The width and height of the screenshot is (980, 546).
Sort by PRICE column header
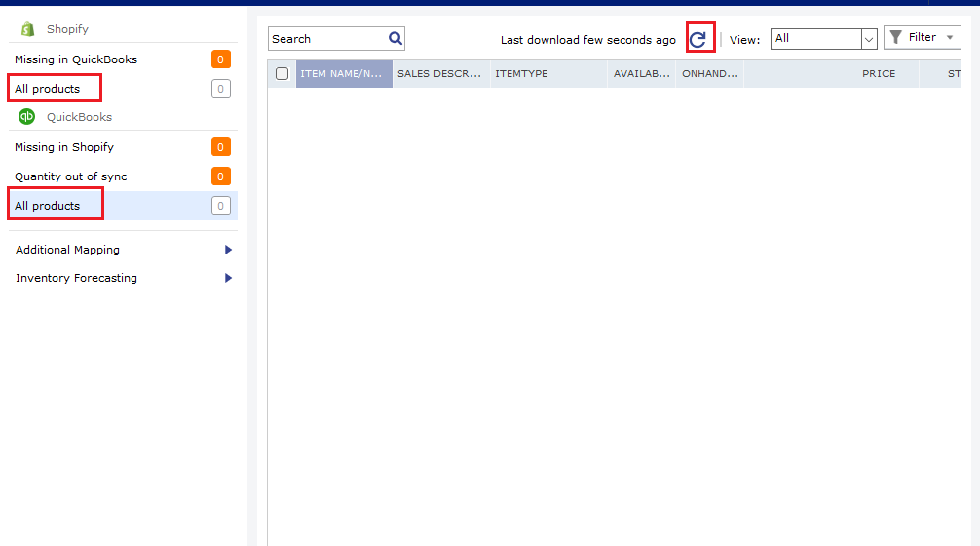click(x=831, y=74)
